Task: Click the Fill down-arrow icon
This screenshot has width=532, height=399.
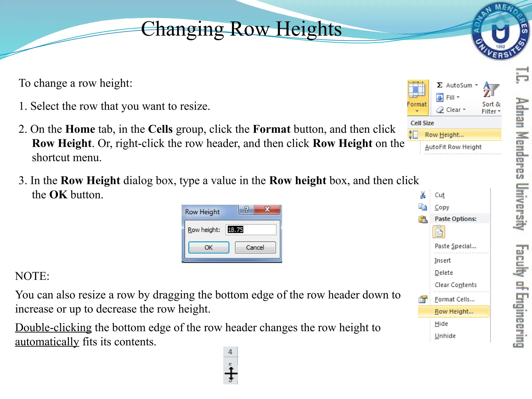Action: click(x=440, y=98)
